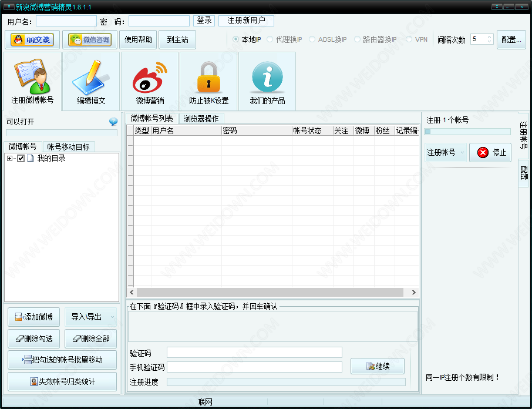Click the blue help bubble beside 可以打开
Image resolution: width=532 pixels, height=409 pixels.
pos(113,122)
